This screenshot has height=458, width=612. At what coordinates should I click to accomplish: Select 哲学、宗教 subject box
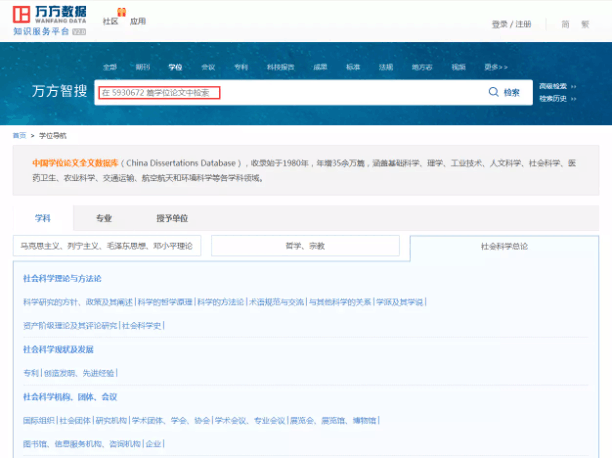[x=305, y=246]
